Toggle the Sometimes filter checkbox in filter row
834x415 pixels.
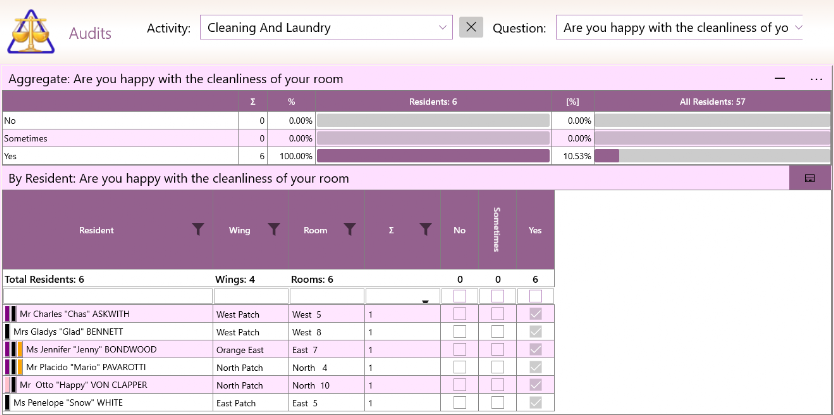pos(497,296)
